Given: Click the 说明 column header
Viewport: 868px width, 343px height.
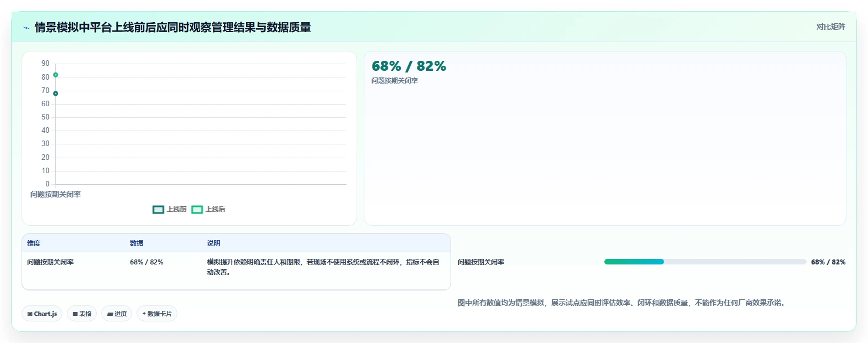Looking at the screenshot, I should coord(213,243).
